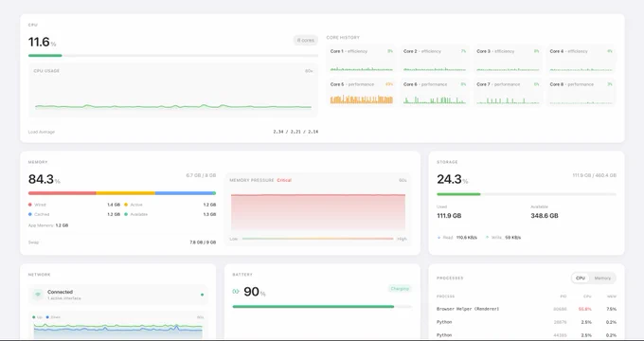This screenshot has width=644, height=341.
Task: Click the green Available legend dot
Action: click(x=126, y=214)
